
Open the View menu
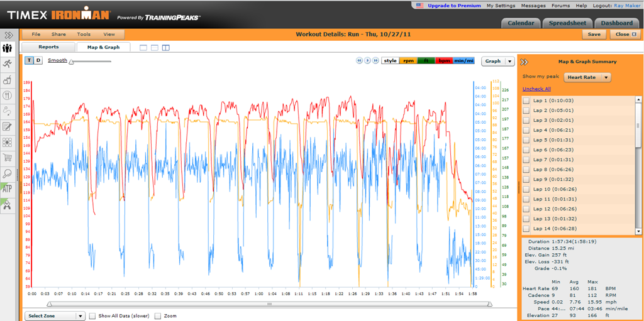pos(109,35)
